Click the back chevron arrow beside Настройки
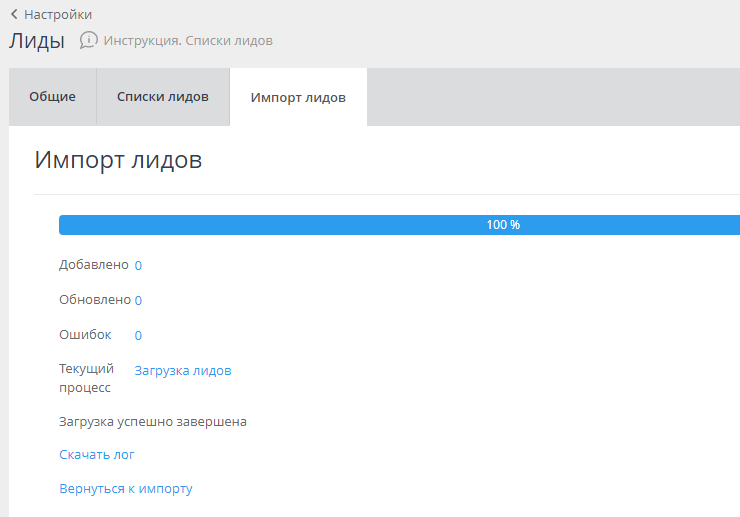The image size is (740, 517). pos(14,15)
